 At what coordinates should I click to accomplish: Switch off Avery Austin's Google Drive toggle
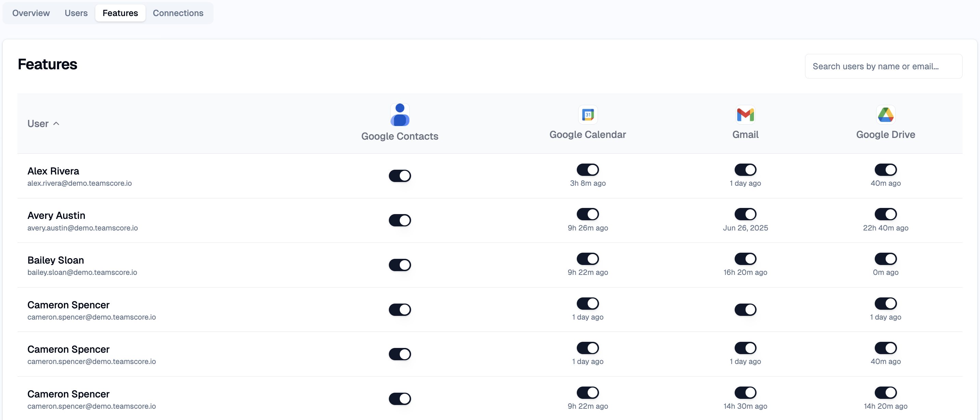[x=885, y=214]
